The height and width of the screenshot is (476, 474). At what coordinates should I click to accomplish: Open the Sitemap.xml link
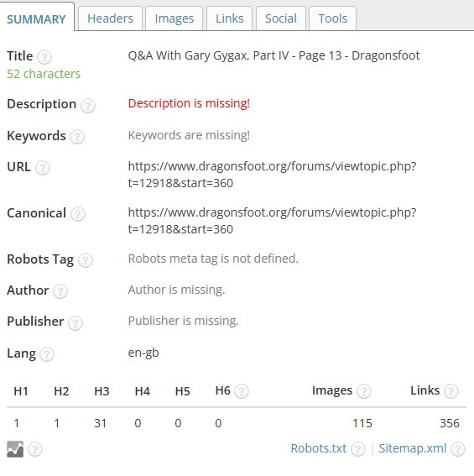(413, 448)
